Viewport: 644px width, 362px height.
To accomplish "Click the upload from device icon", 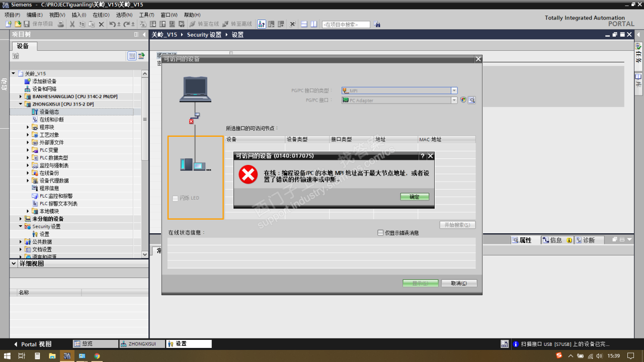I will click(163, 24).
